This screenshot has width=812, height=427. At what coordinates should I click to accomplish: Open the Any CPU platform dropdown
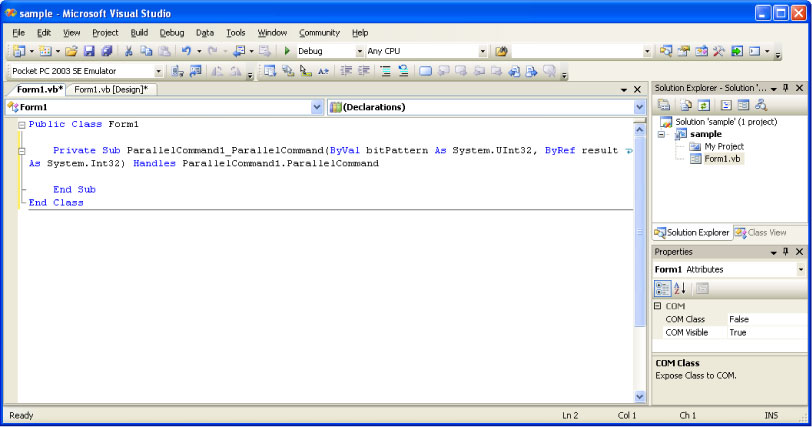coord(483,51)
